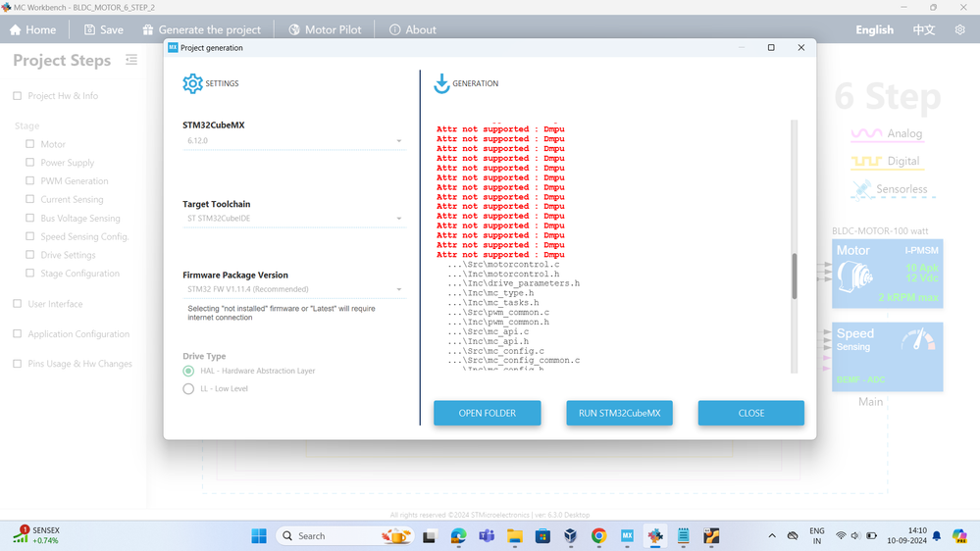Tick the Application Configuration checkbox
This screenshot has height=551, width=980.
tap(18, 333)
